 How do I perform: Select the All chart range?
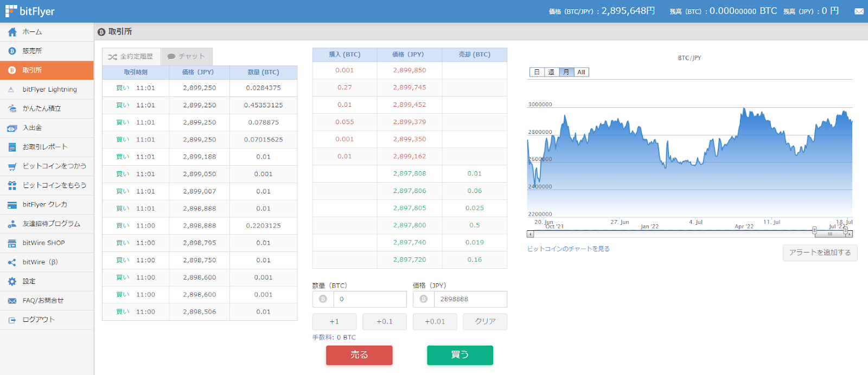click(581, 72)
